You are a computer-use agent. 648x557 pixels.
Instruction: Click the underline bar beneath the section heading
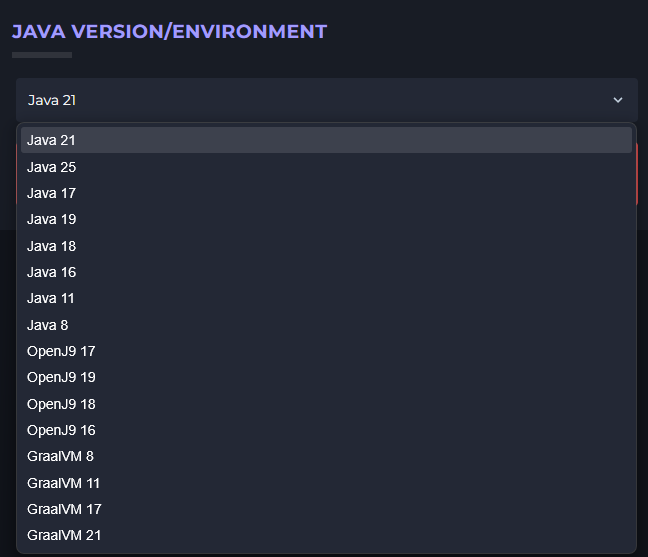click(41, 55)
